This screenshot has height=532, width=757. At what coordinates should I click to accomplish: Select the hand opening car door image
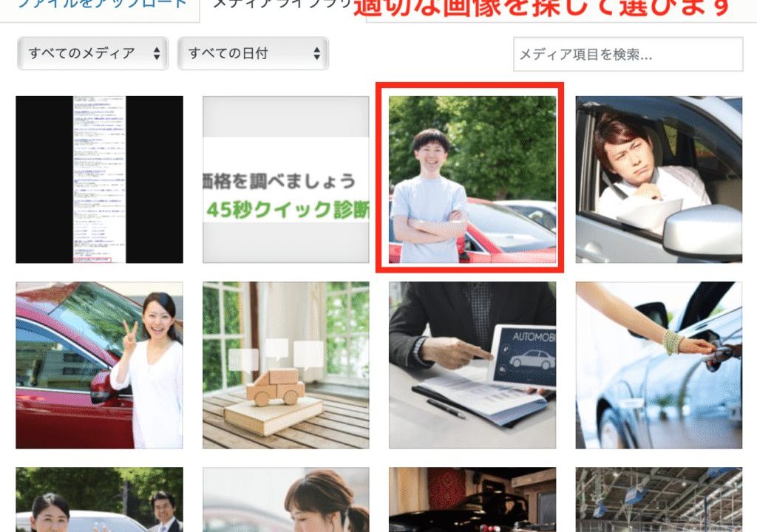coord(656,362)
